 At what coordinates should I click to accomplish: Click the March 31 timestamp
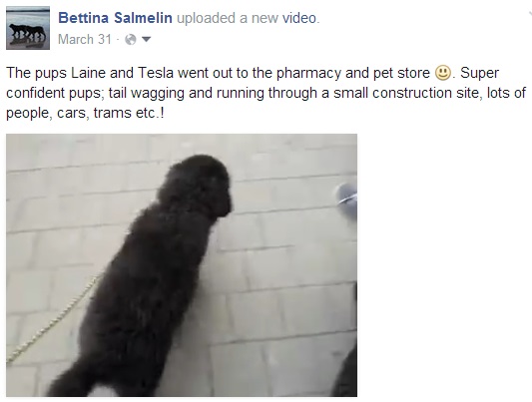tap(85, 39)
